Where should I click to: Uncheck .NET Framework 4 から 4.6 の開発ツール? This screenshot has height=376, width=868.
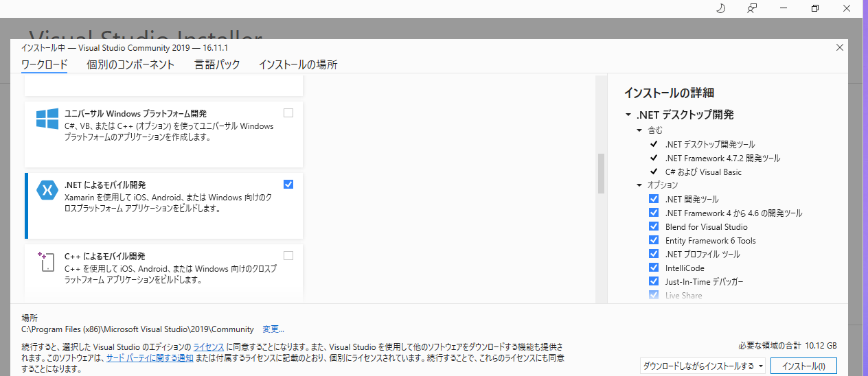(x=654, y=213)
